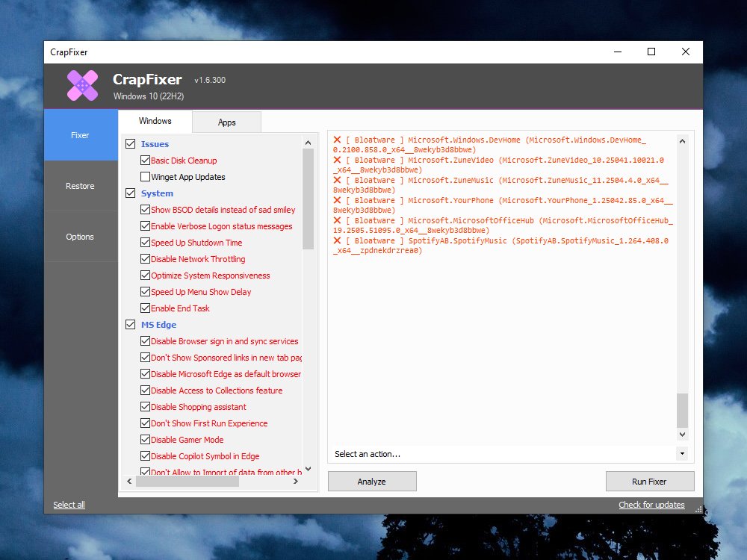Click the options tree vertical scrollbar thumb

(x=308, y=199)
